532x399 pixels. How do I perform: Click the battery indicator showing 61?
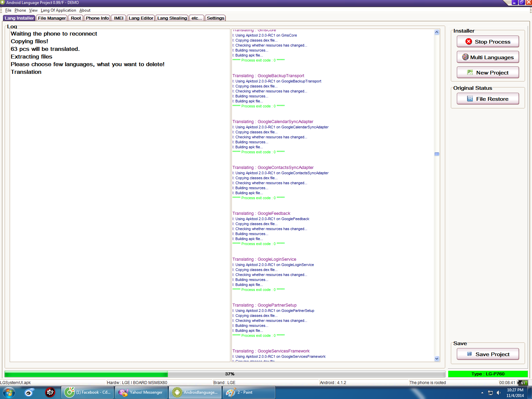(523, 383)
